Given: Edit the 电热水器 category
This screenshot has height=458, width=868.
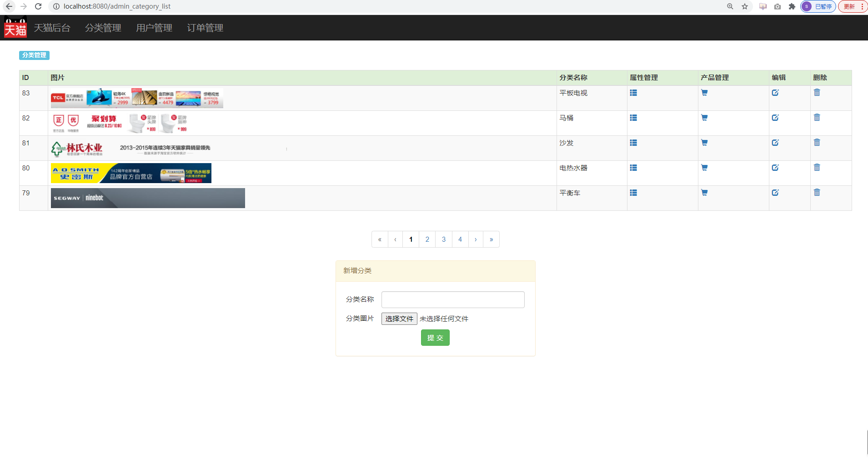Looking at the screenshot, I should click(x=775, y=168).
